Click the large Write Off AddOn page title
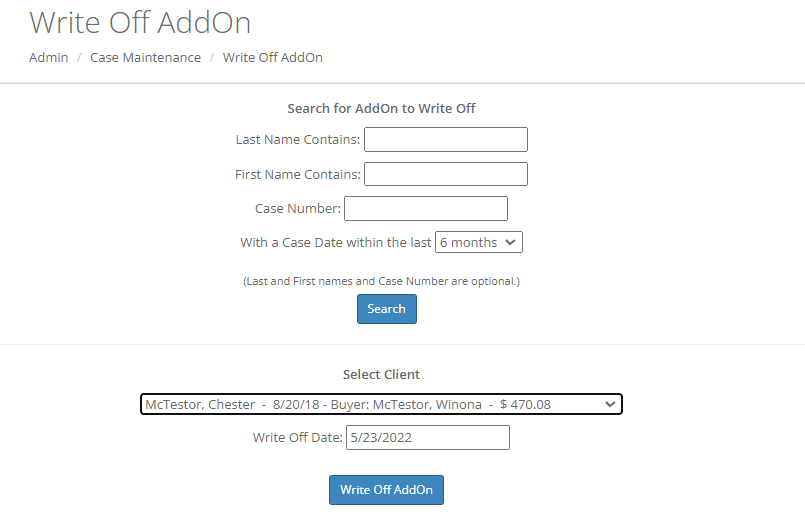 (x=140, y=22)
